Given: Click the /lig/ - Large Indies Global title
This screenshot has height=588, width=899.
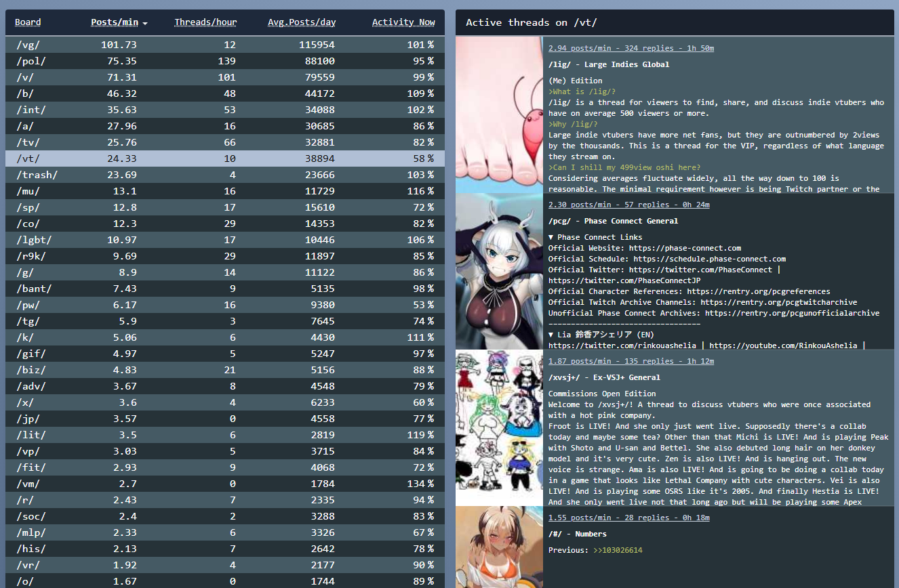Looking at the screenshot, I should [609, 64].
